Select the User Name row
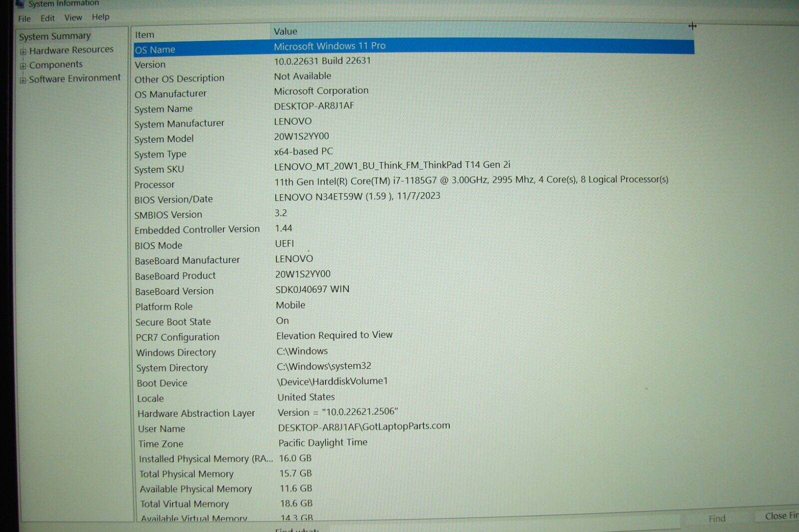Viewport: 799px width, 532px height. 161,429
